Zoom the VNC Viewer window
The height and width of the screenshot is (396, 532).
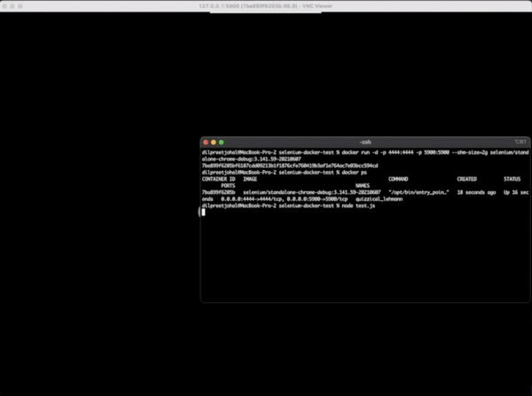tap(30, 7)
